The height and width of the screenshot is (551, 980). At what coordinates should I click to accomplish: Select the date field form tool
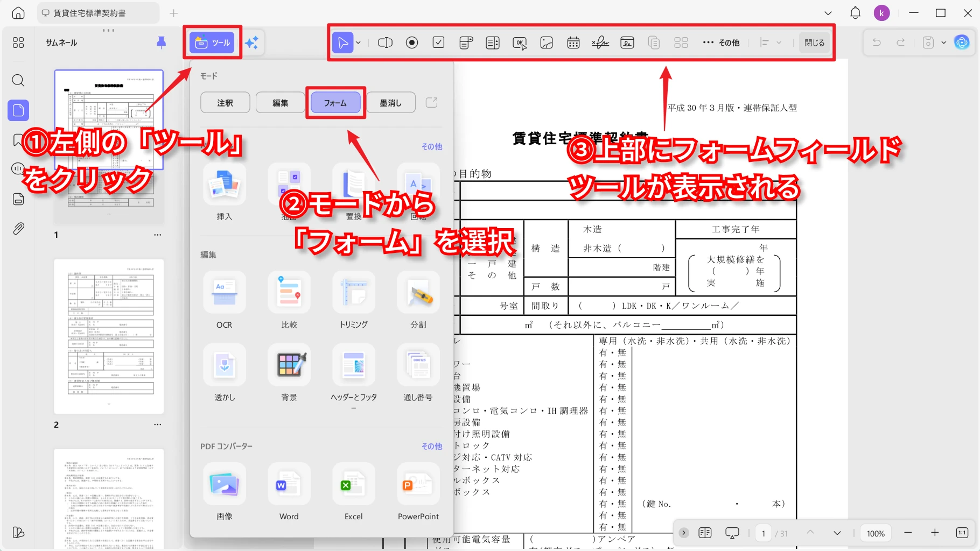click(573, 43)
